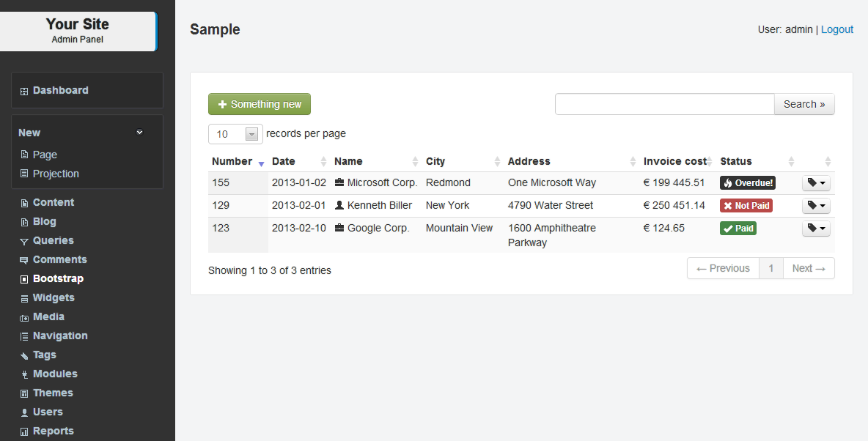
Task: Click the Media camera icon
Action: 24,317
